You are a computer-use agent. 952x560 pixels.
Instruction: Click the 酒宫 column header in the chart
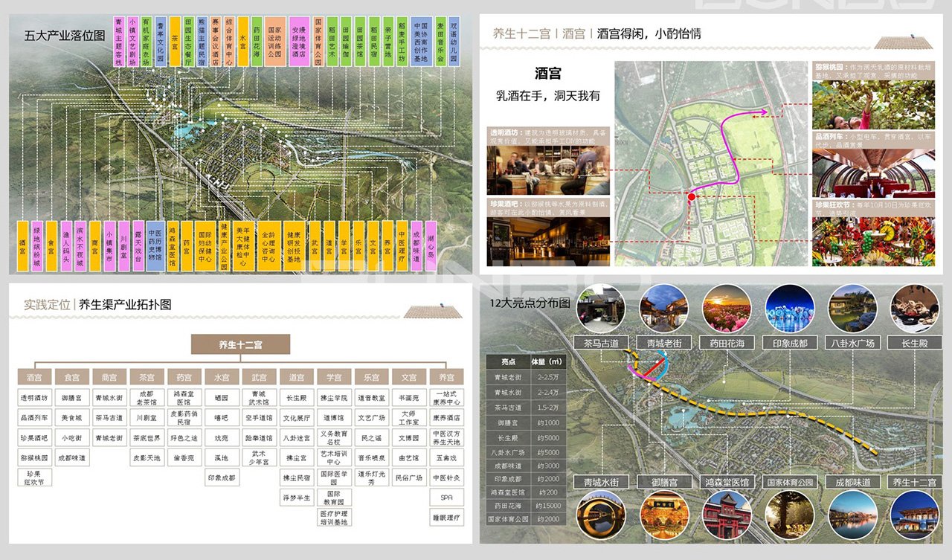pos(35,376)
